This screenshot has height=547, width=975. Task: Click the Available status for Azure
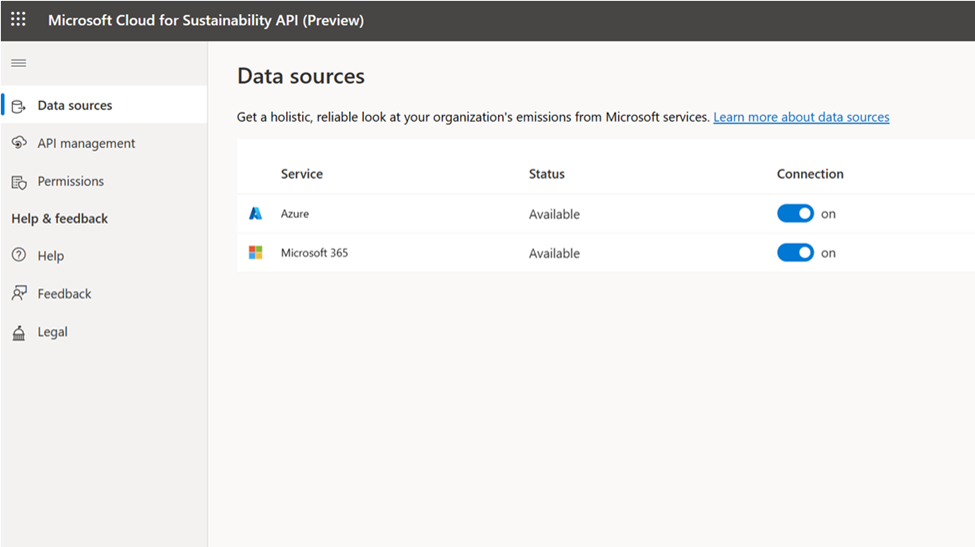click(554, 214)
